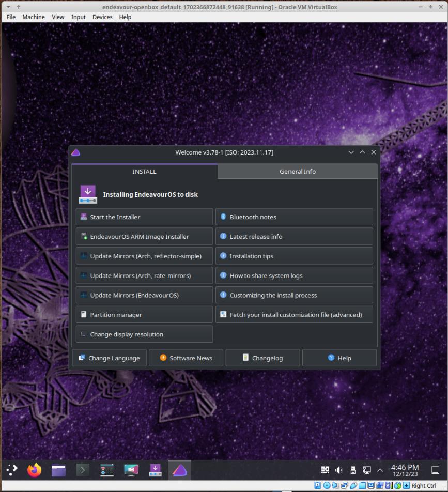The image size is (448, 492).
Task: Click VirtualBox keyboard capture arrow icon
Action: tap(406, 485)
